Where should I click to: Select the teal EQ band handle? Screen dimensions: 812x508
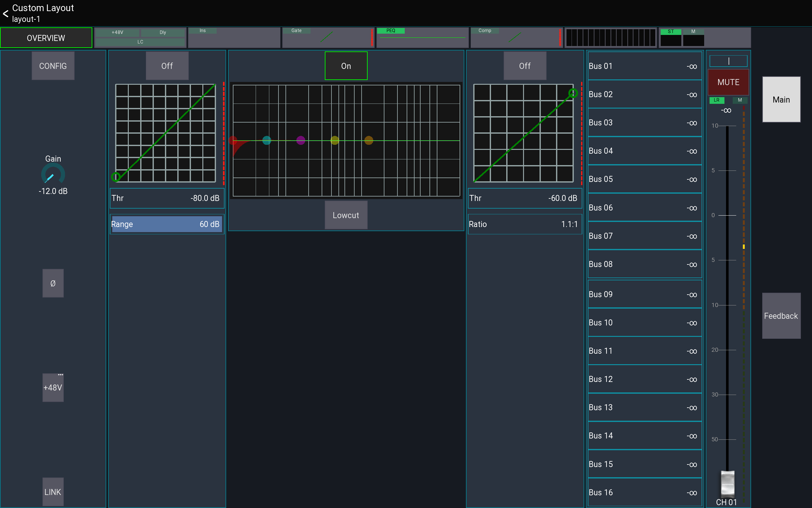(267, 140)
